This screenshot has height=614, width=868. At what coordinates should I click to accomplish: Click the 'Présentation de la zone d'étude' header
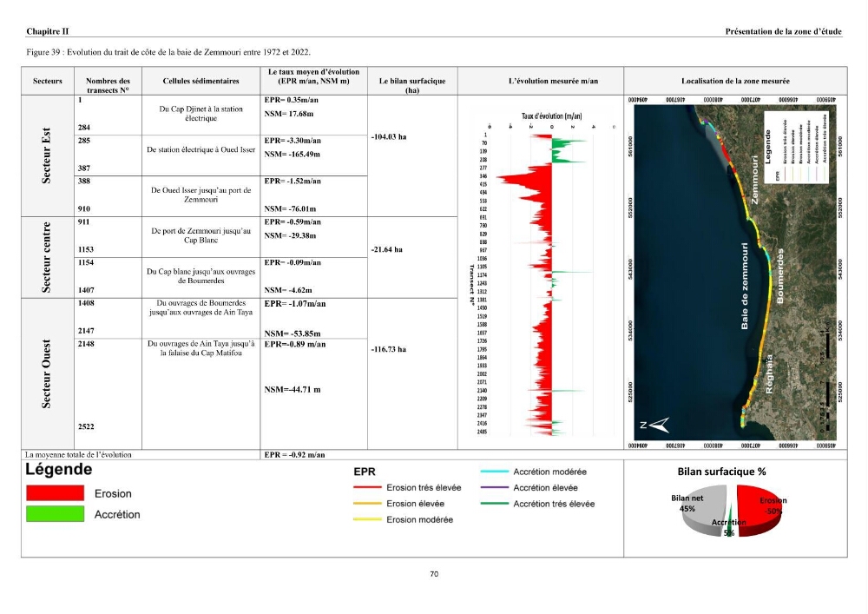[x=783, y=31]
